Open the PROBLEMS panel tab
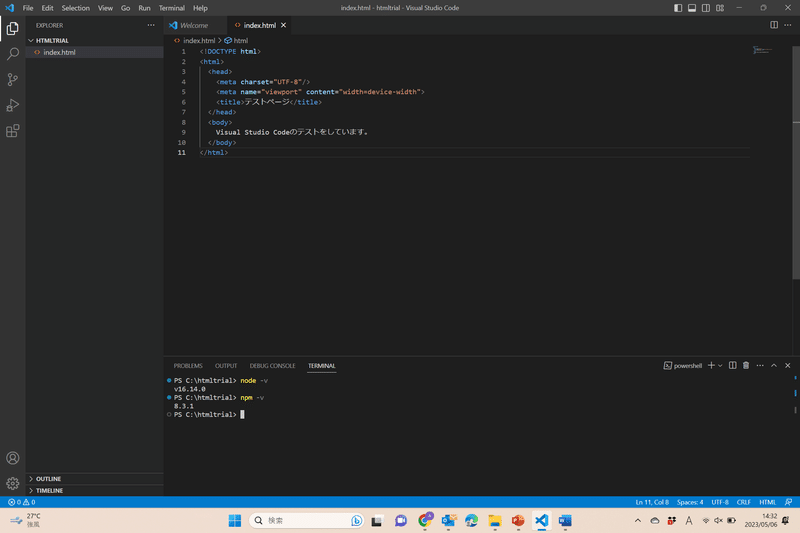This screenshot has height=533, width=800. (188, 366)
